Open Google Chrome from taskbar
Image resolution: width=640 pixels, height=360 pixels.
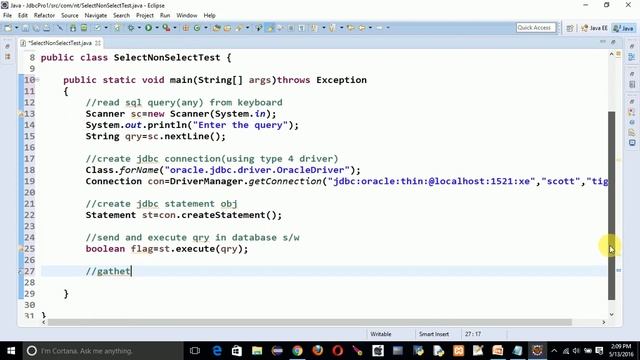[x=297, y=351]
